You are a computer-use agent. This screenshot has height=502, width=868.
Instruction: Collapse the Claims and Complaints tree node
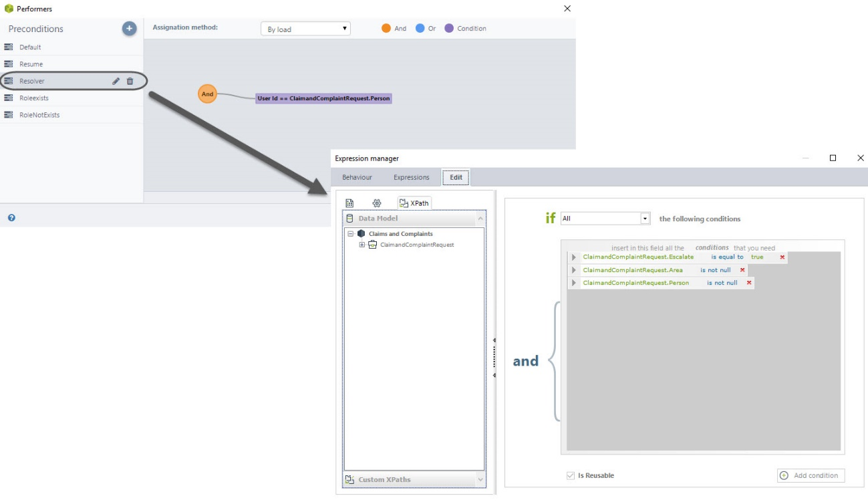tap(351, 234)
